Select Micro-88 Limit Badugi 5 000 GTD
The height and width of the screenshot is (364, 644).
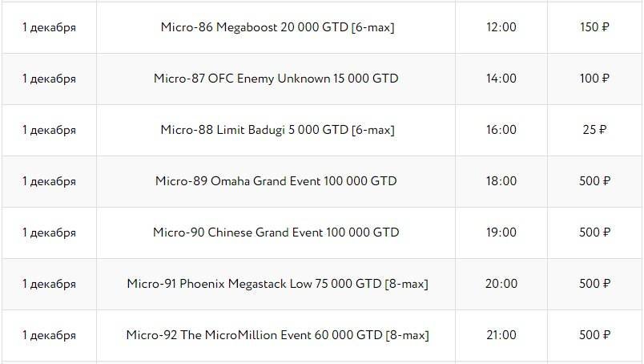pos(276,130)
